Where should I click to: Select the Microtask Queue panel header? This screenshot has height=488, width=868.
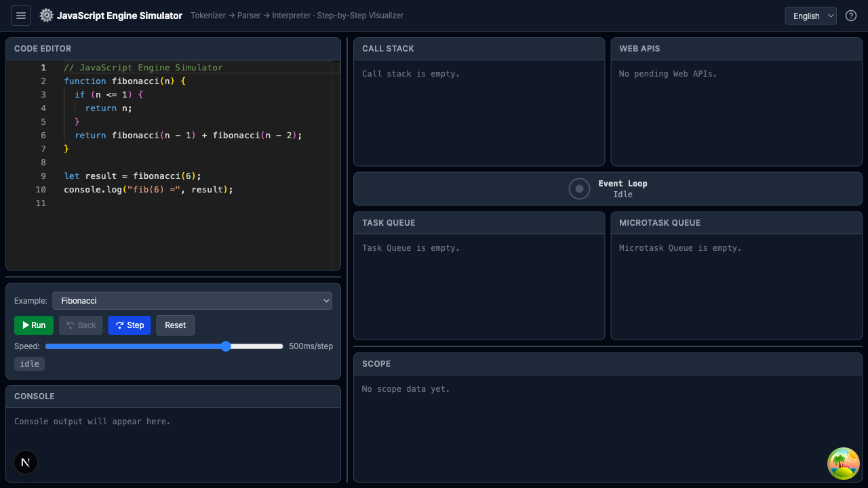coord(660,223)
